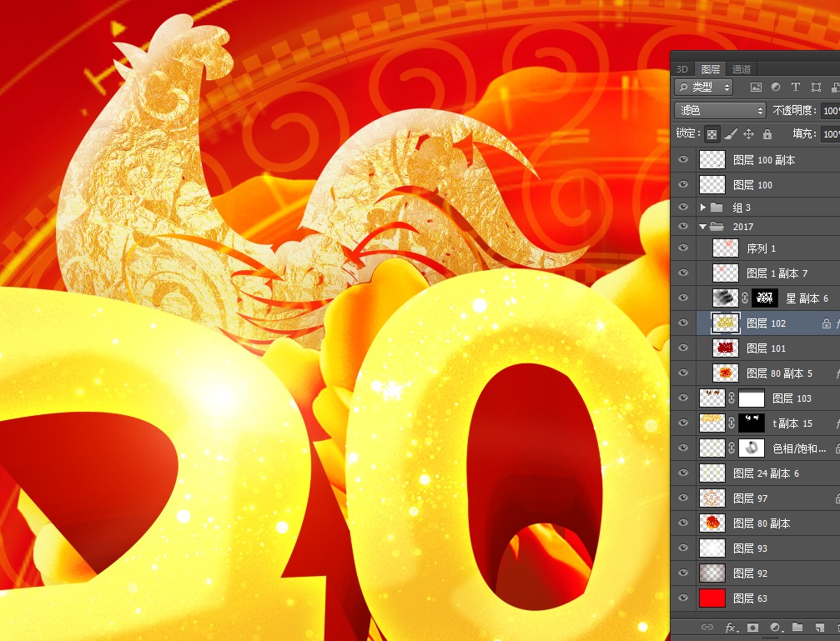
Task: Filter layers by shape type
Action: click(816, 88)
